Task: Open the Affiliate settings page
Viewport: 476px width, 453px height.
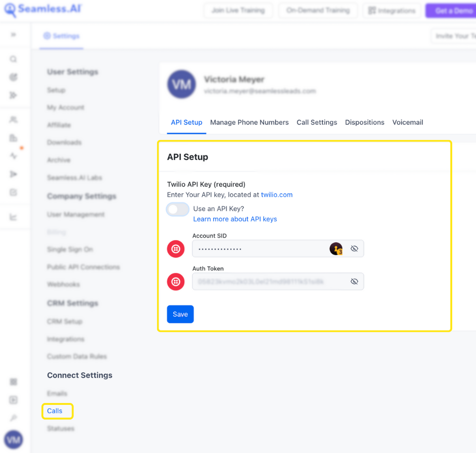Action: 59,125
